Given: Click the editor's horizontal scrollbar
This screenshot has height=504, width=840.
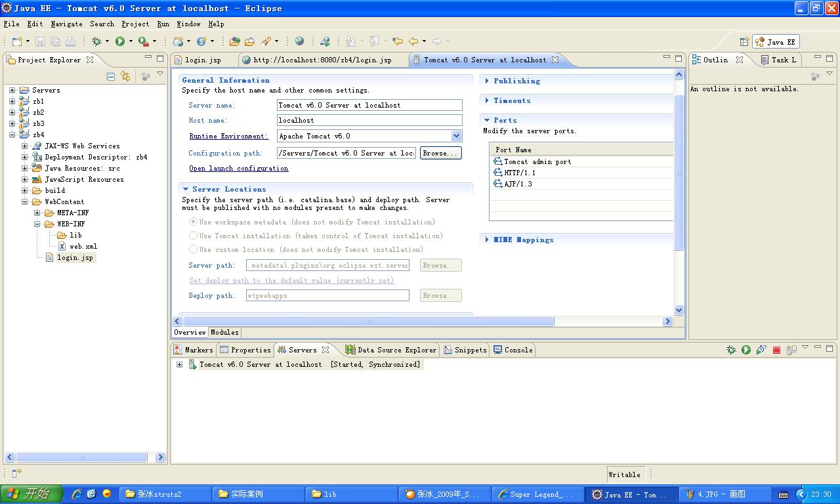Looking at the screenshot, I should [x=368, y=322].
